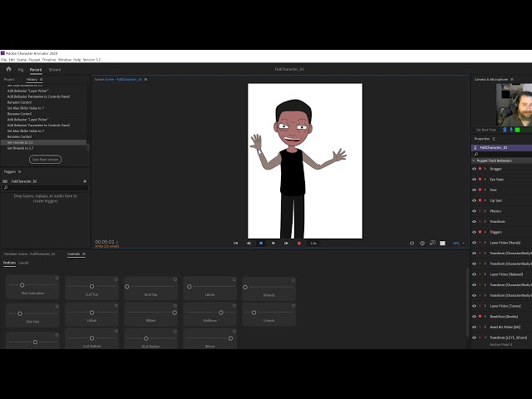Disarm the Triggers behavior red record dot
Screen dimensions: 532x399
coord(480,232)
